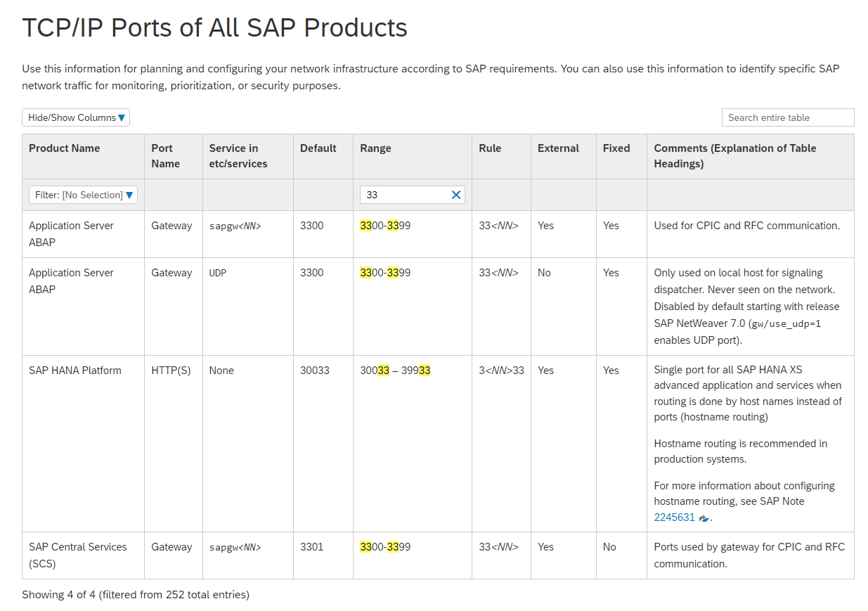Click the 'Showing 4 of 4' status text
Screen dimensions: 868x611
coord(136,595)
